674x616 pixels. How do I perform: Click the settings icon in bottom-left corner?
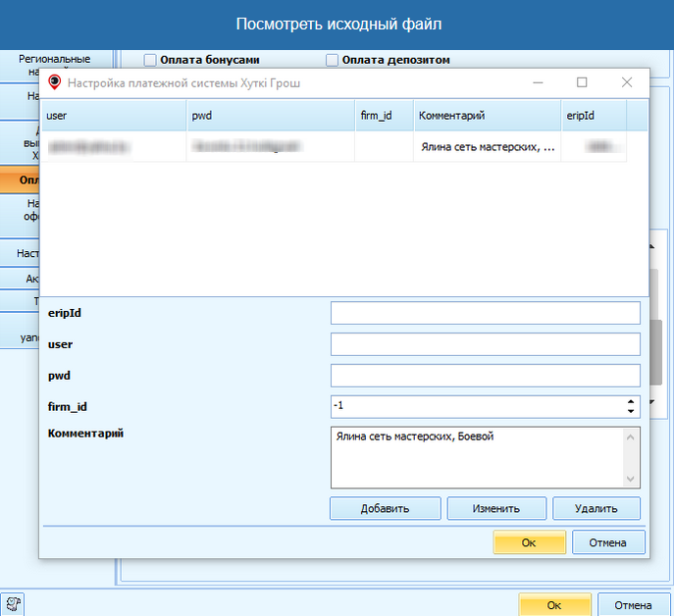point(15,604)
